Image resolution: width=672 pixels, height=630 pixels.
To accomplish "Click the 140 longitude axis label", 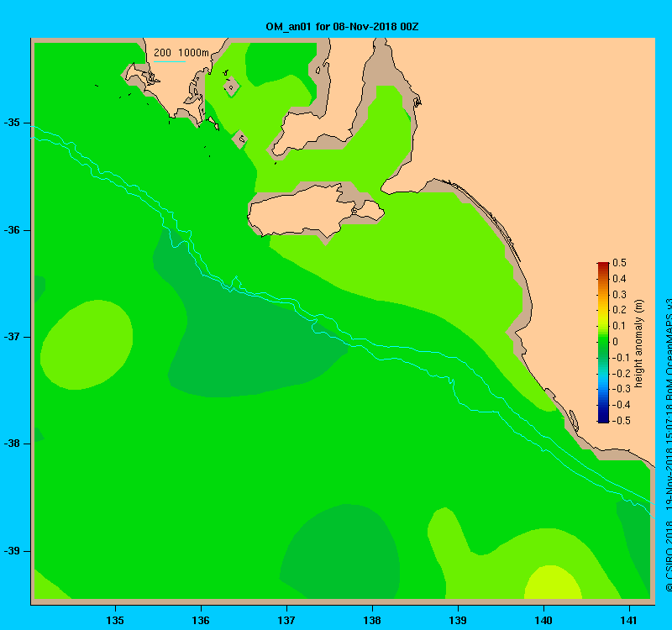I will coord(543,620).
